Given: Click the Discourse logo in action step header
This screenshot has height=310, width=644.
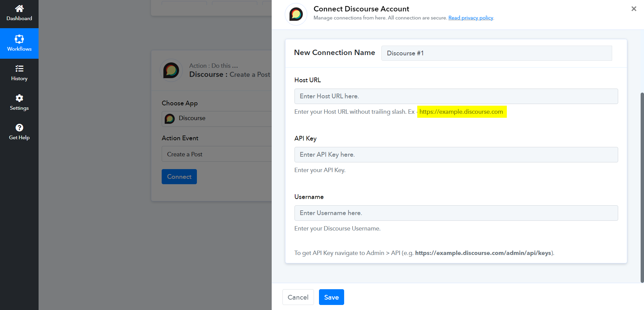Looking at the screenshot, I should (x=171, y=70).
